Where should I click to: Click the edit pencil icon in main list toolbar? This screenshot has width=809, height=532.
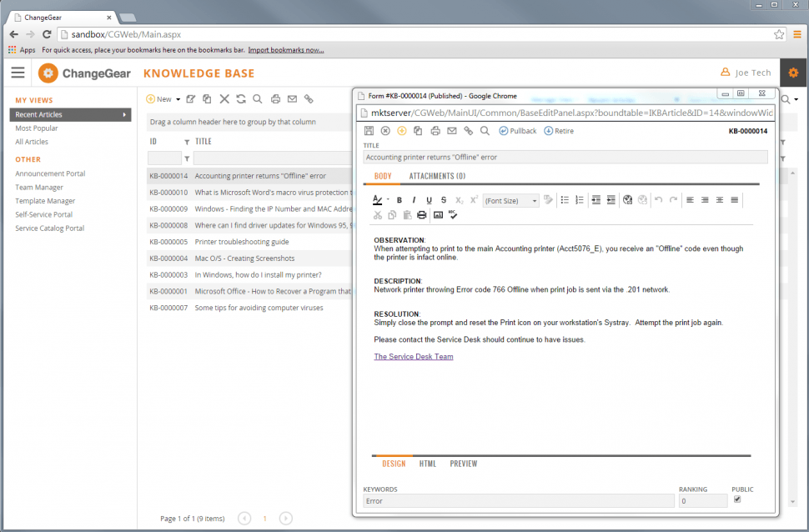click(191, 99)
